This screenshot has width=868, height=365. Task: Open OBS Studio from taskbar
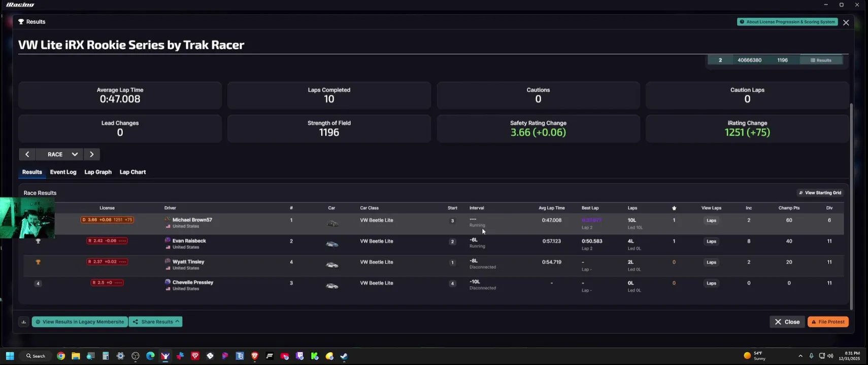point(136,356)
